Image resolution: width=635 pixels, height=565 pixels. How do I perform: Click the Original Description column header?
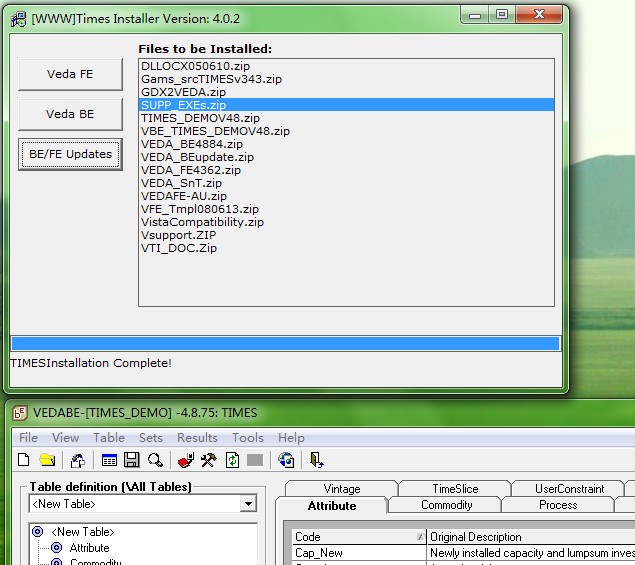pos(531,537)
